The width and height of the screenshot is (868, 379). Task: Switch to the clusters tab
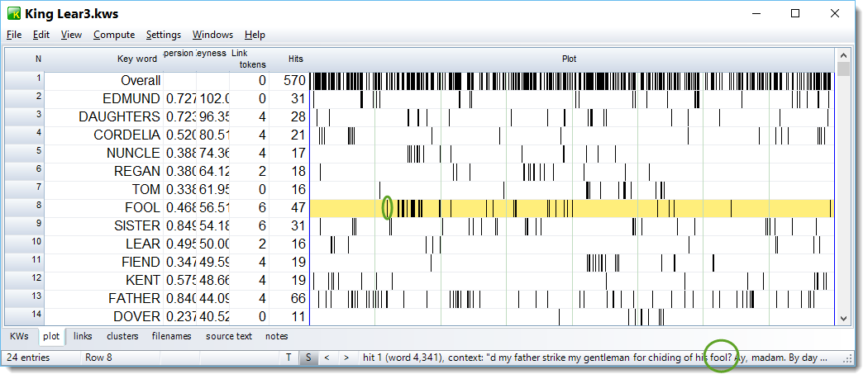click(x=122, y=336)
